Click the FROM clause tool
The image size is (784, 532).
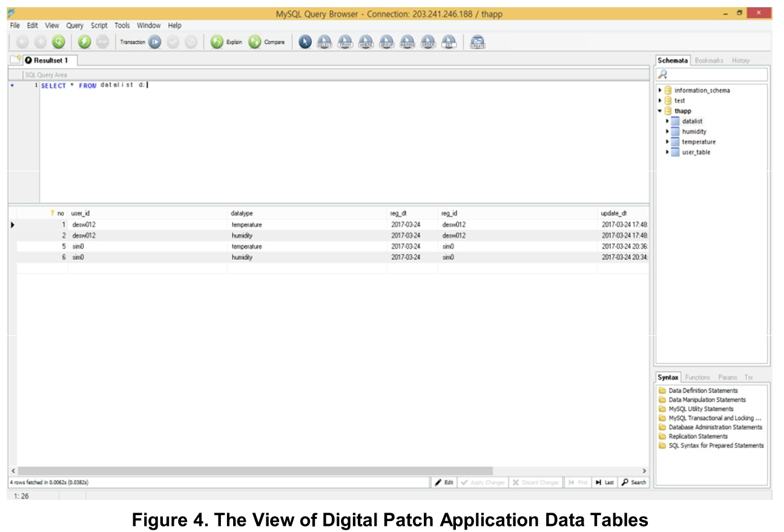click(x=345, y=42)
